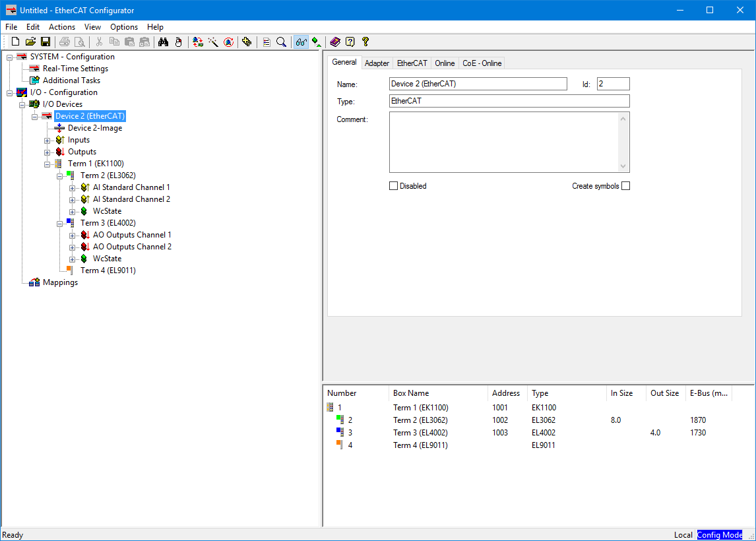Click the Id input field

point(613,84)
